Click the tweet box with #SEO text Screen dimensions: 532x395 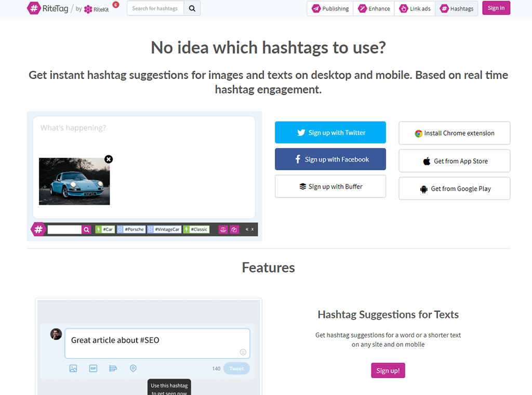click(x=157, y=343)
